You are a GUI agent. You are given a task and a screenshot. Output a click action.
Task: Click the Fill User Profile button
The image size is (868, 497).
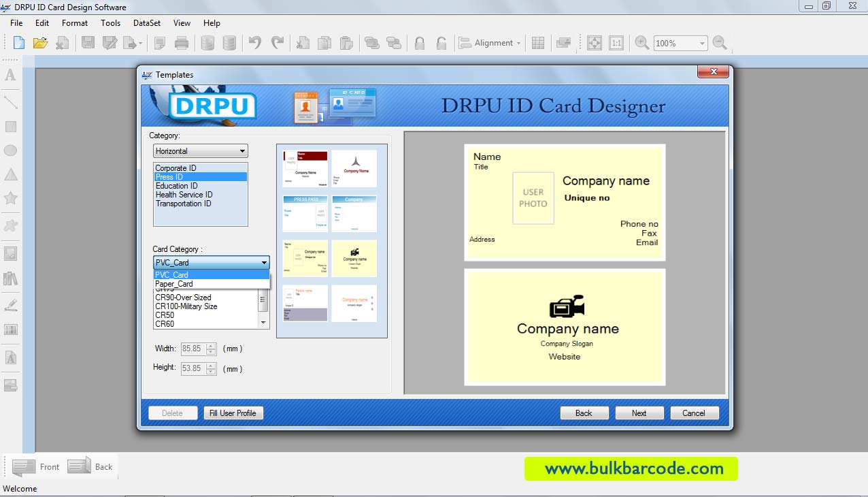233,413
